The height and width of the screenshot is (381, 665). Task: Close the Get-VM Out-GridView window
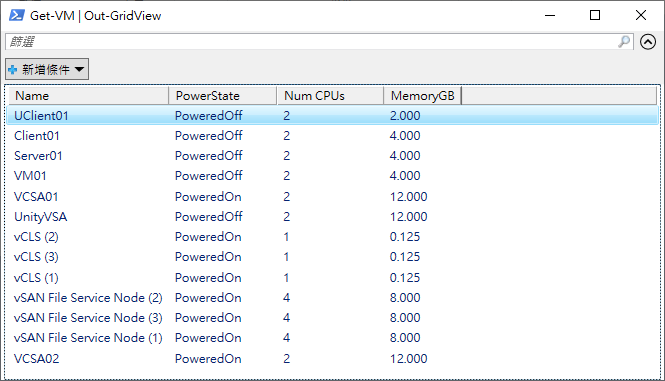tap(641, 15)
